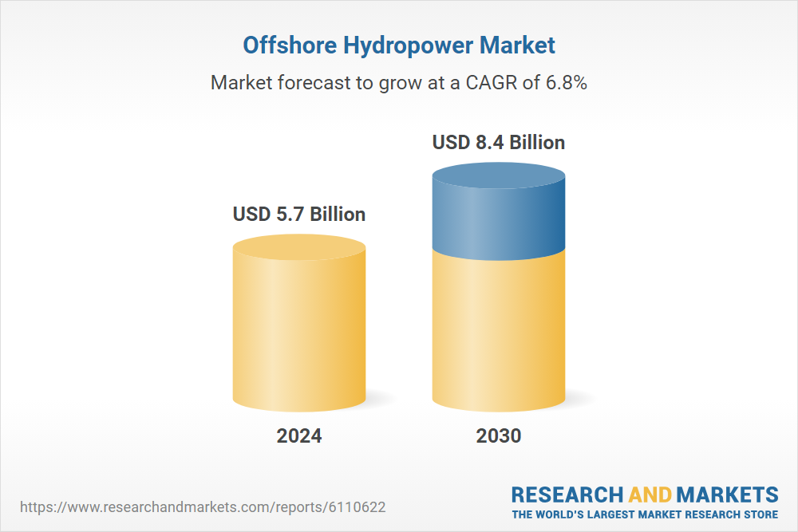Click the top ellipse of 2024 cylinder
The height and width of the screenshot is (532, 798).
299,246
